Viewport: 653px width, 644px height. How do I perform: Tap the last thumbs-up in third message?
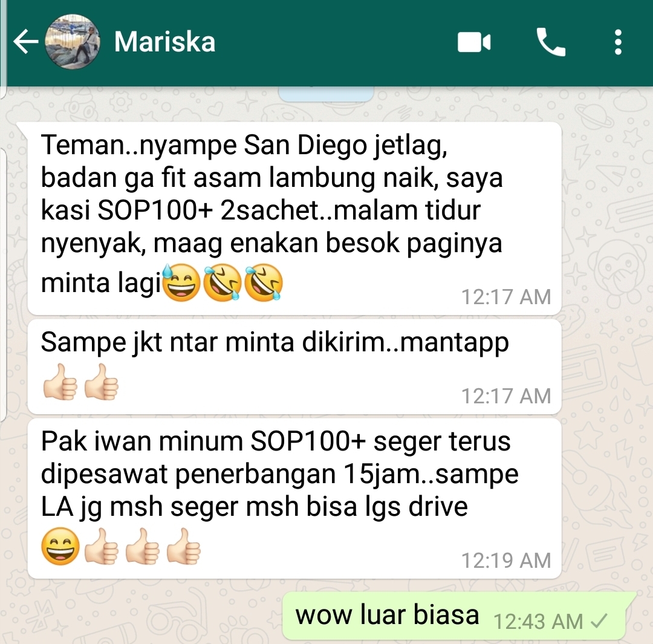184,546
